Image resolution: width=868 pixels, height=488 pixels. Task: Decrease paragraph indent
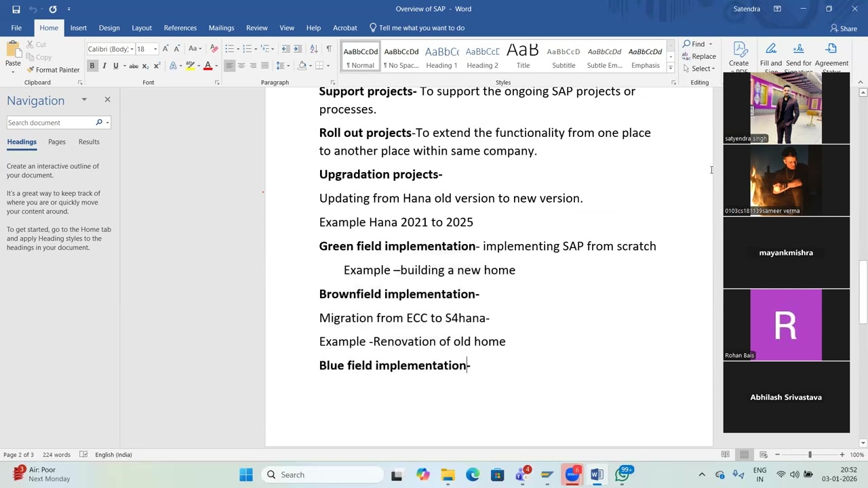285,49
